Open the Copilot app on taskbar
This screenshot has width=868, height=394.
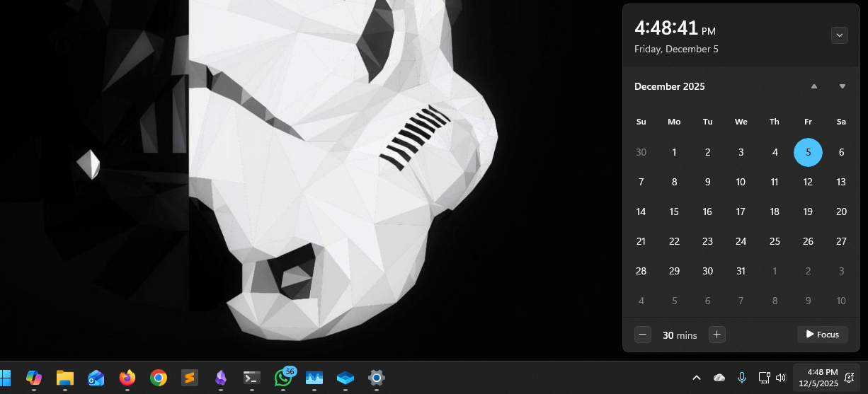34,378
